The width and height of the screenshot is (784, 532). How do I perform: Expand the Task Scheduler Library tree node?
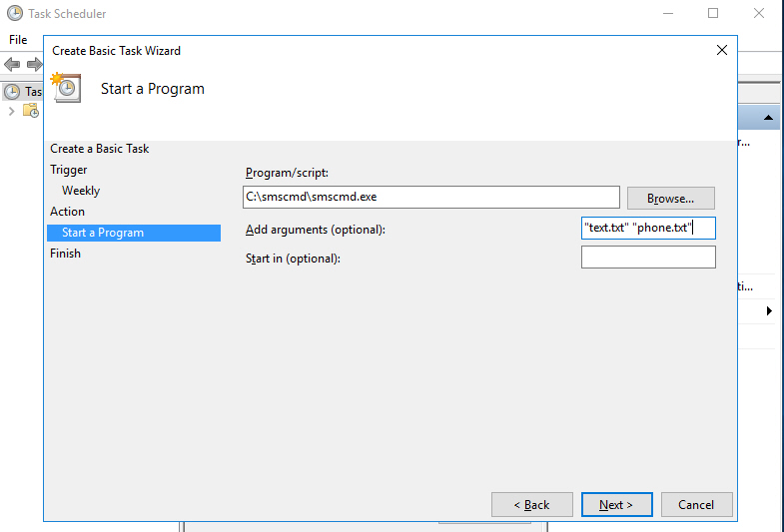pyautogui.click(x=11, y=111)
